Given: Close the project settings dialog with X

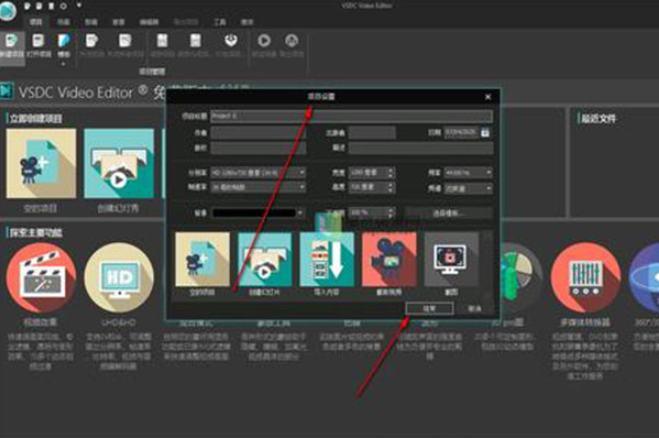Looking at the screenshot, I should pos(488,97).
